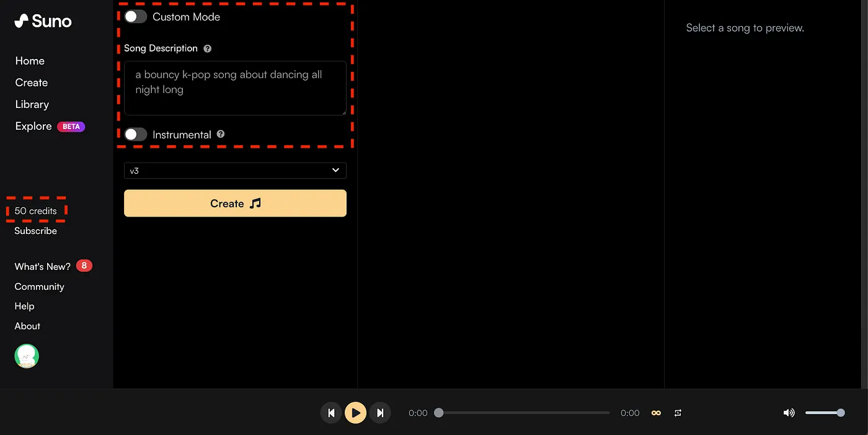
Task: Toggle the infinity autoplay icon
Action: 656,413
